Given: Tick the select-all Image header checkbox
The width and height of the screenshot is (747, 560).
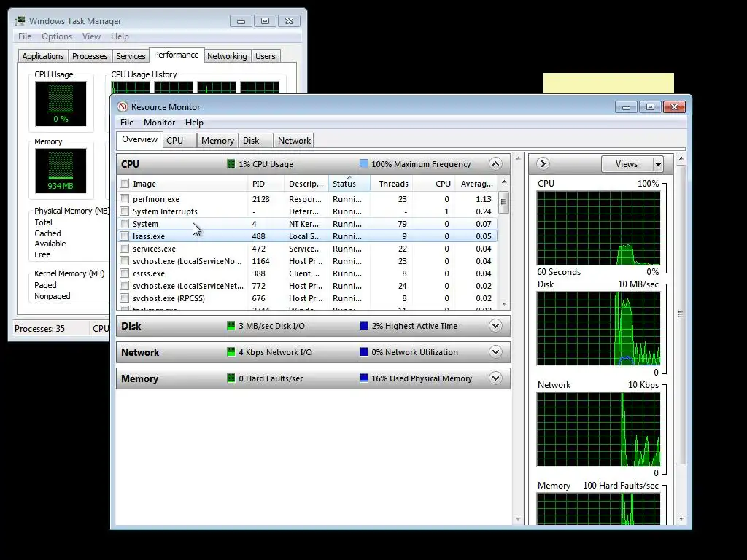Looking at the screenshot, I should tap(124, 183).
